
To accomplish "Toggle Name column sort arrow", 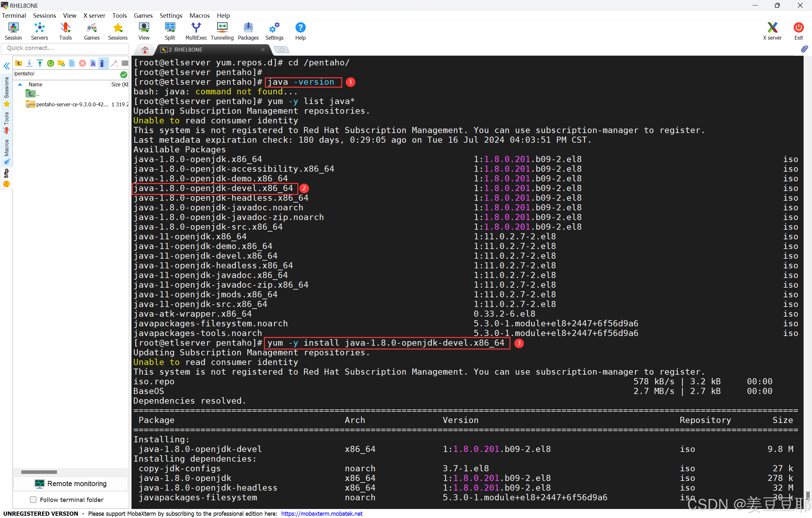I will click(x=20, y=85).
